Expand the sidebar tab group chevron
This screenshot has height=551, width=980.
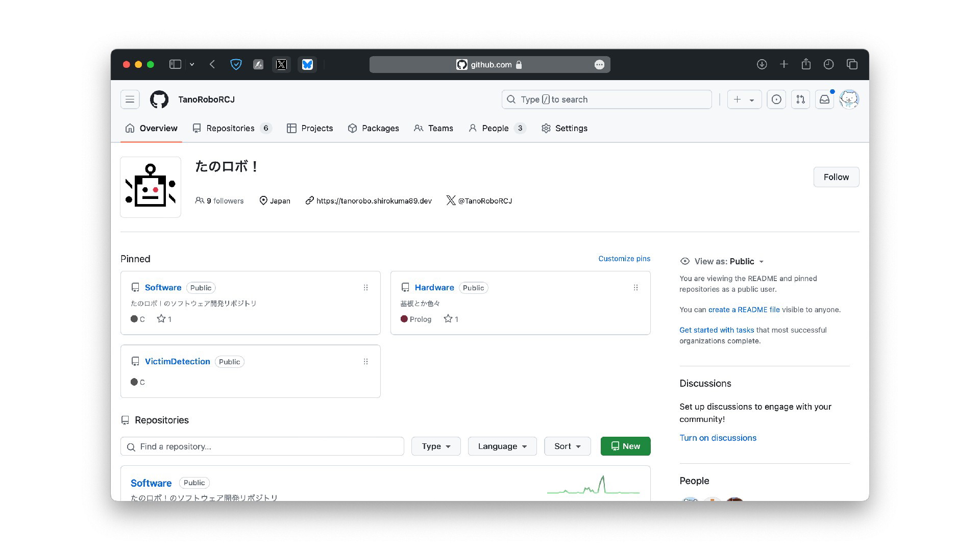tap(192, 64)
